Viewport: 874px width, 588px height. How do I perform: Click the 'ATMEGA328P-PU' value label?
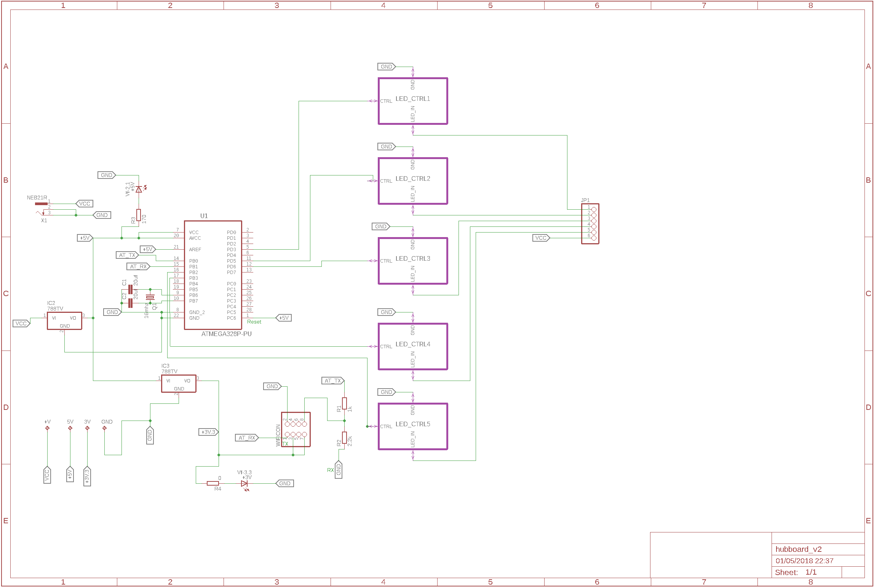pyautogui.click(x=226, y=334)
